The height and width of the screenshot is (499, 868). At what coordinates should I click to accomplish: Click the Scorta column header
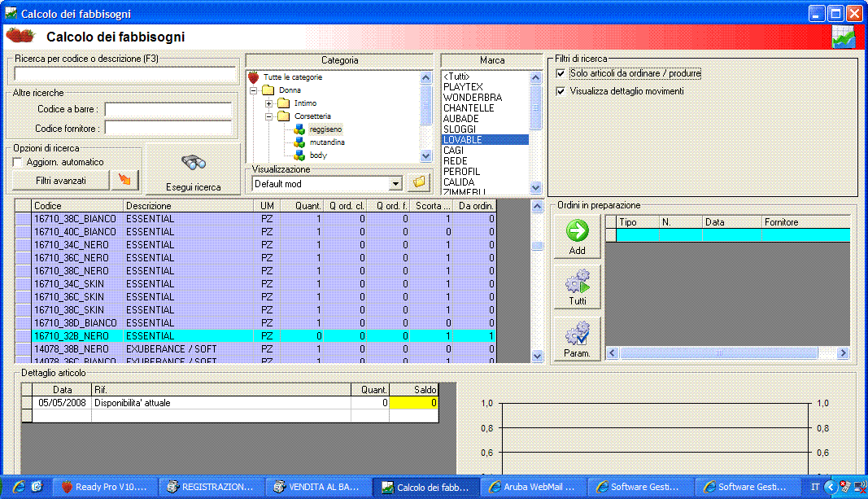pos(432,205)
